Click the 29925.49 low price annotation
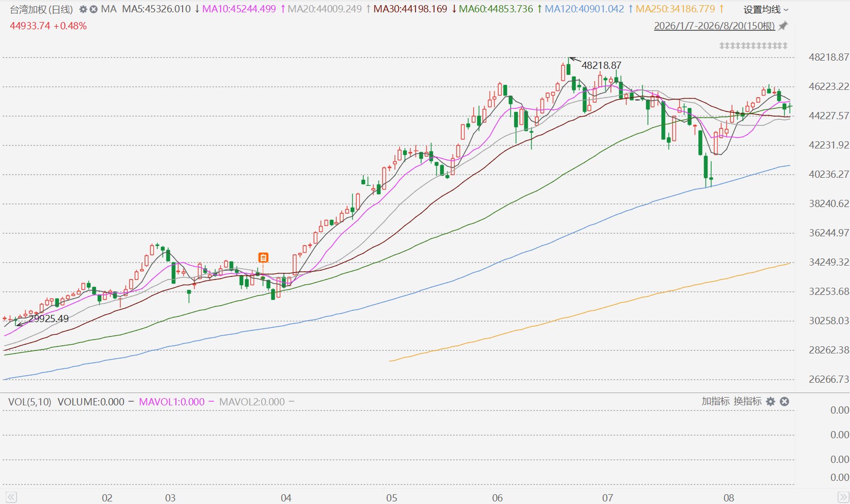The width and height of the screenshot is (850, 504). [x=49, y=319]
